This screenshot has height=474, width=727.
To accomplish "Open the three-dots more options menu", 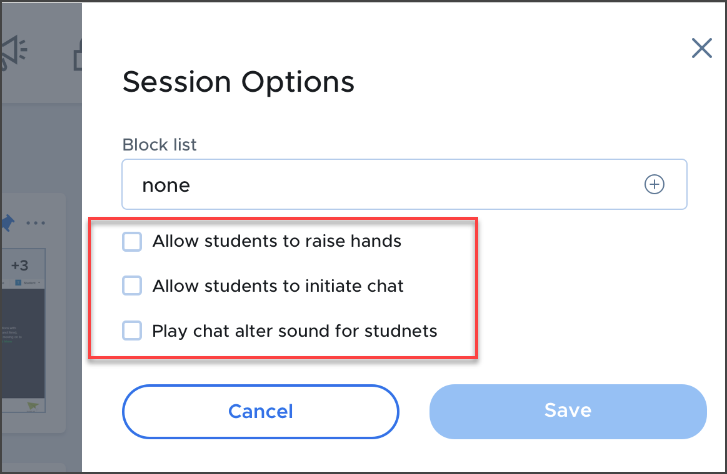I will click(x=36, y=222).
